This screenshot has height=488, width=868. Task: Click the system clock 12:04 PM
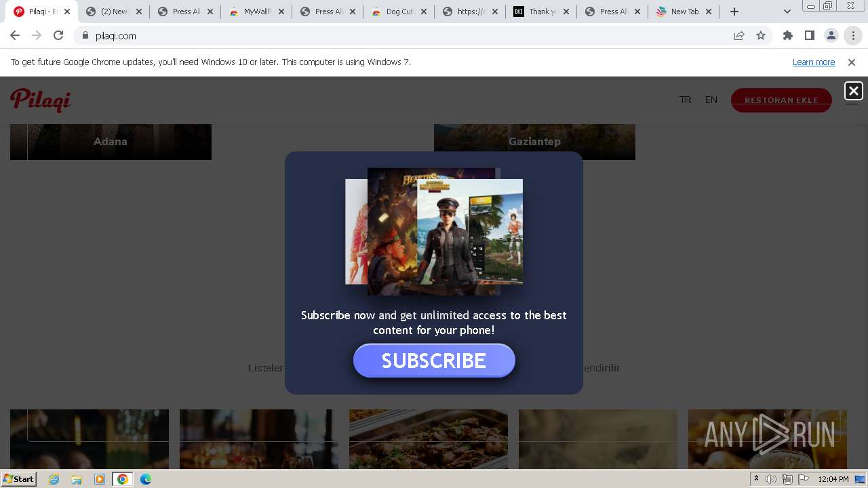tap(833, 479)
